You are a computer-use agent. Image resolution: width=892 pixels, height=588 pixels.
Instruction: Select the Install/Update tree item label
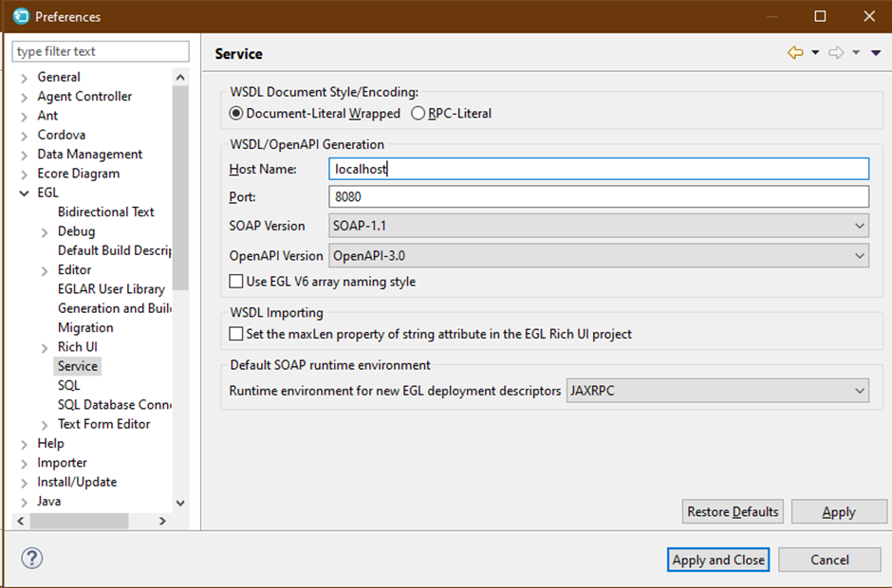(x=77, y=482)
